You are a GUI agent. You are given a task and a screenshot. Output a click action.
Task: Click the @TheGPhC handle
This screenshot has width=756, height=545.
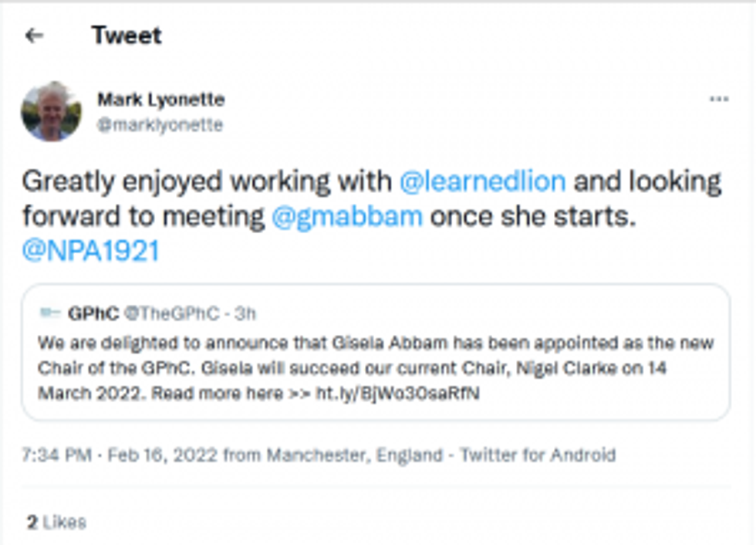pos(172,313)
